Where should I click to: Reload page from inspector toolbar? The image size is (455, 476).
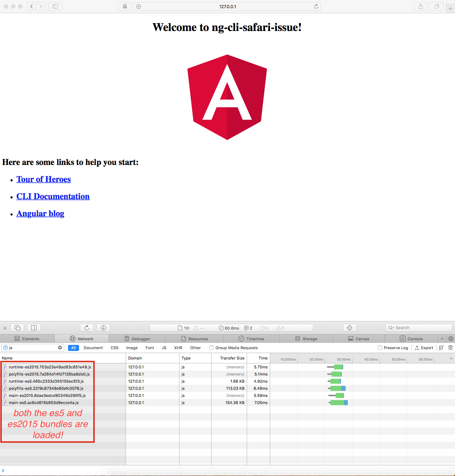click(x=87, y=328)
